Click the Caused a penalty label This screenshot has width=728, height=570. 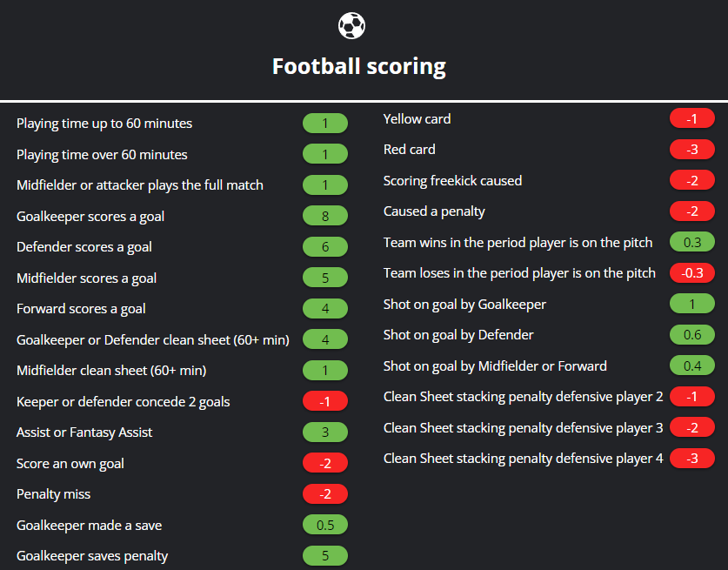point(434,211)
